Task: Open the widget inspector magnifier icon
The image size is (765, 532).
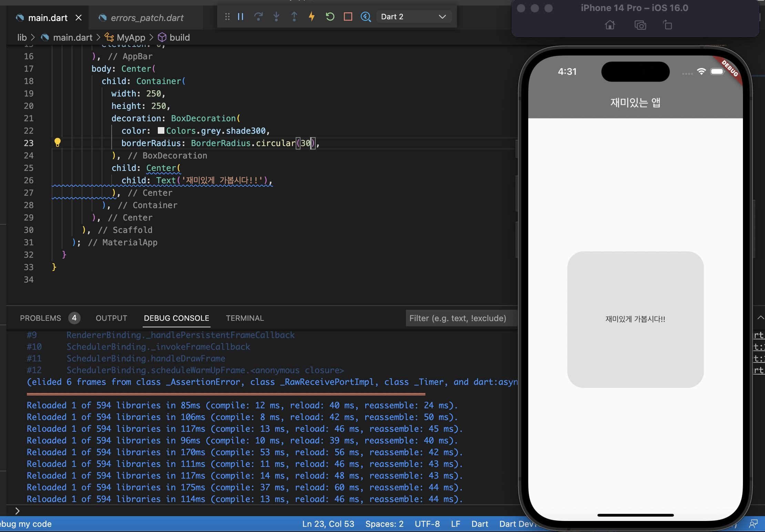Action: [366, 17]
